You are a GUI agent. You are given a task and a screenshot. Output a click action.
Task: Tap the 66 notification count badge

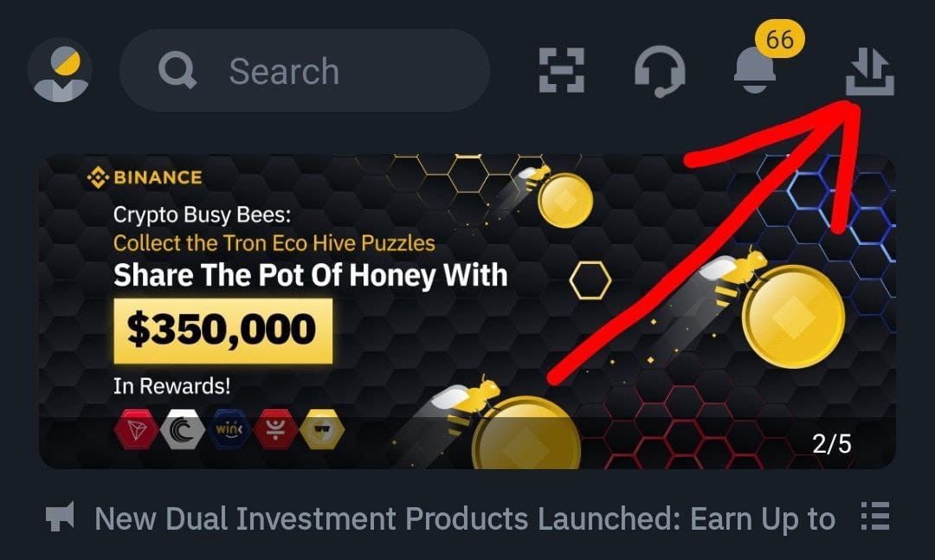tap(779, 40)
